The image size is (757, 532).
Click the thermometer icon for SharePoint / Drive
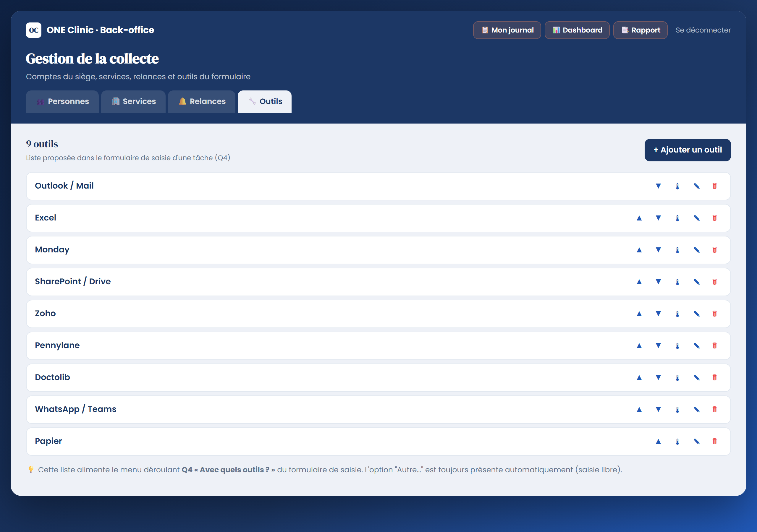pyautogui.click(x=677, y=282)
